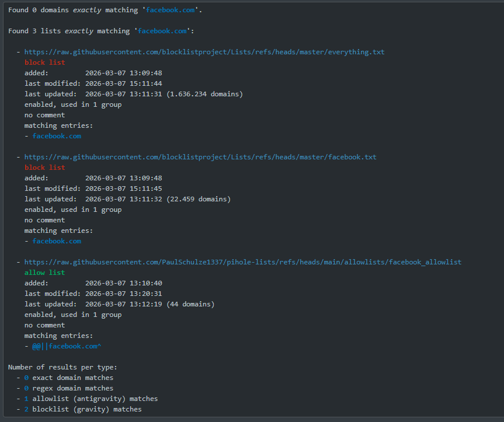Click the count beside blocklist (gravity) matches
Viewport: 504px width, 422px height.
coord(26,409)
